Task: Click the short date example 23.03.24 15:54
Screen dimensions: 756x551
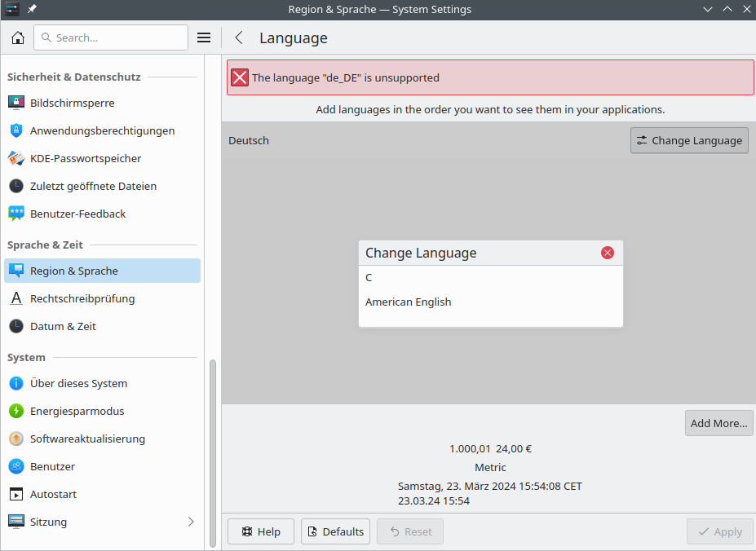Action: (434, 501)
